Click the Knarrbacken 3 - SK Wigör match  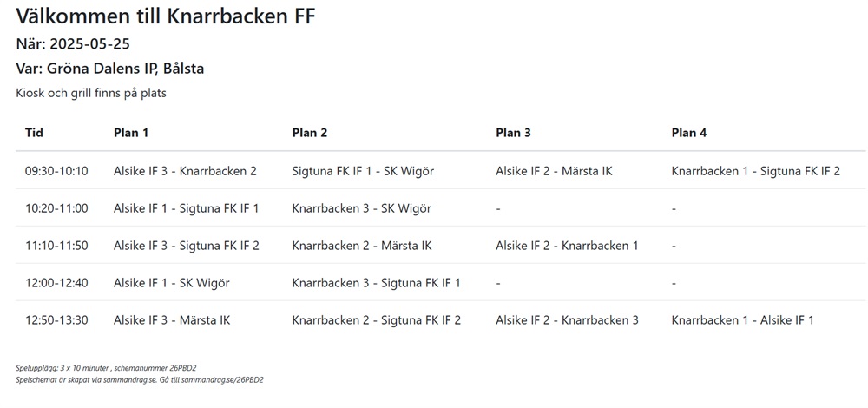[x=362, y=208]
